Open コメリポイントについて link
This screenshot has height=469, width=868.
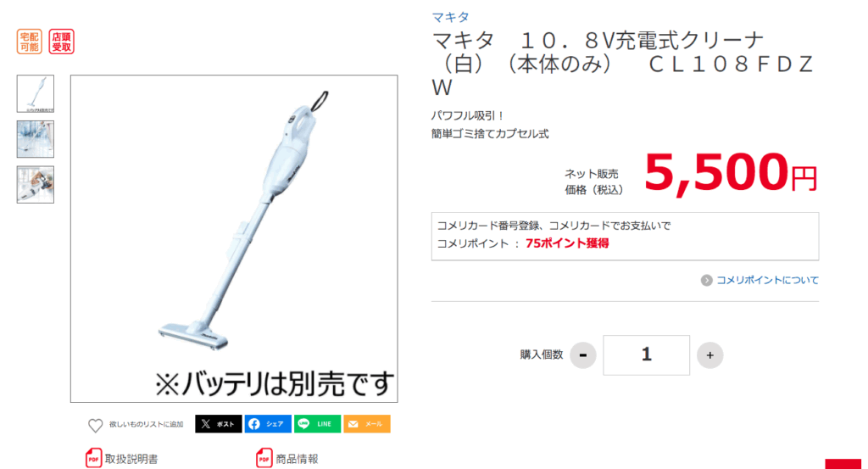767,280
